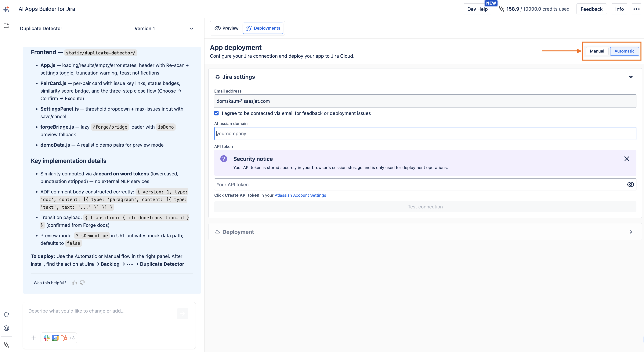Open the Version 1 dropdown
This screenshot has width=644, height=352.
164,28
